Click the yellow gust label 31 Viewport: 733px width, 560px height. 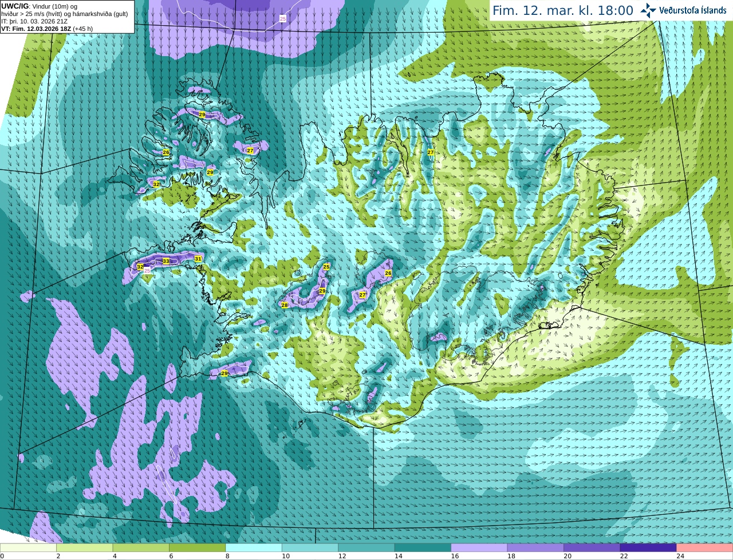[198, 259]
